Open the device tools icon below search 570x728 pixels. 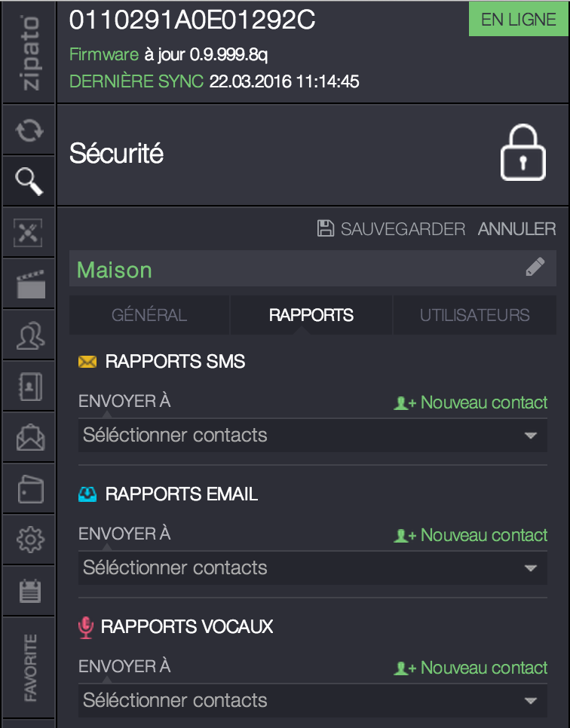point(28,232)
